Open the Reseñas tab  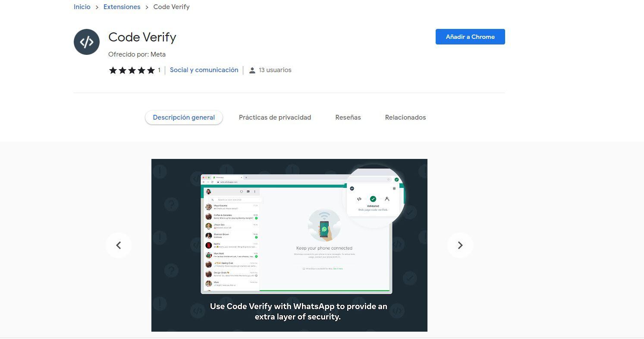tap(348, 117)
